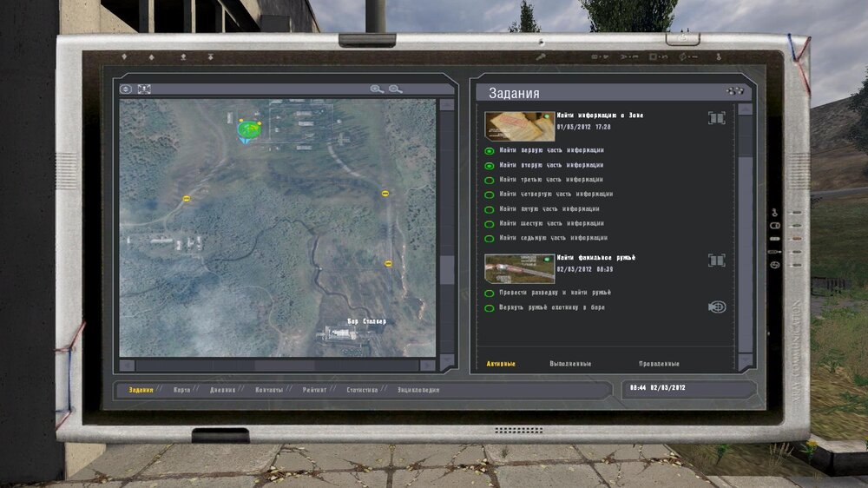Image resolution: width=868 pixels, height=488 pixels.
Task: Toggle 'Найти вторую часть информации' objective
Action: (490, 166)
